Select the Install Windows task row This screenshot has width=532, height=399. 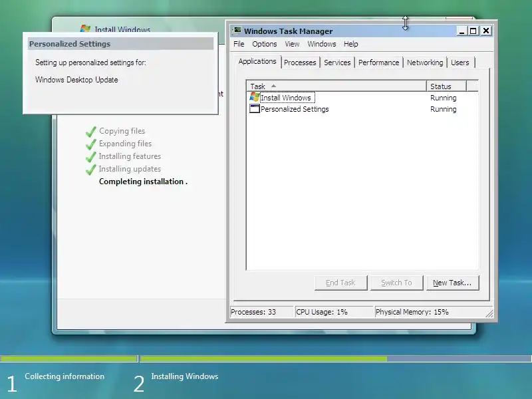tap(362, 98)
